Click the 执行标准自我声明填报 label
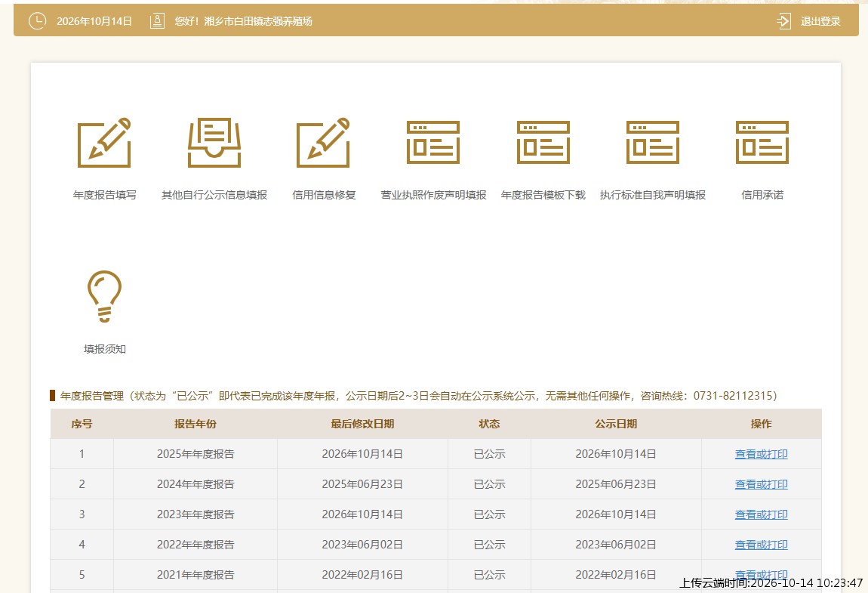The image size is (868, 593). pyautogui.click(x=653, y=195)
